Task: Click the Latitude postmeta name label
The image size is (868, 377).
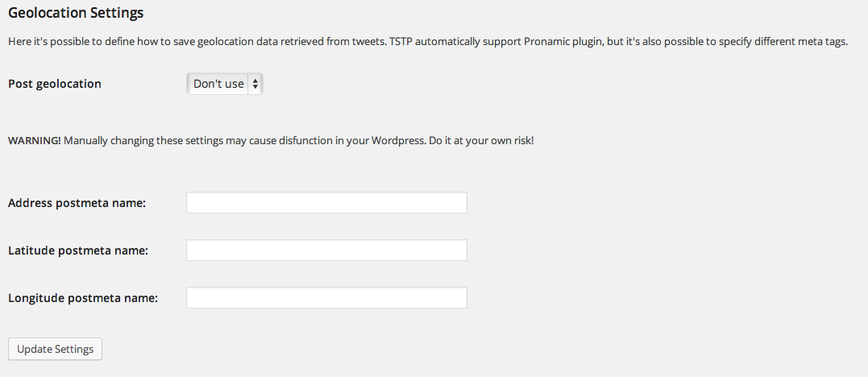Action: pyautogui.click(x=78, y=251)
